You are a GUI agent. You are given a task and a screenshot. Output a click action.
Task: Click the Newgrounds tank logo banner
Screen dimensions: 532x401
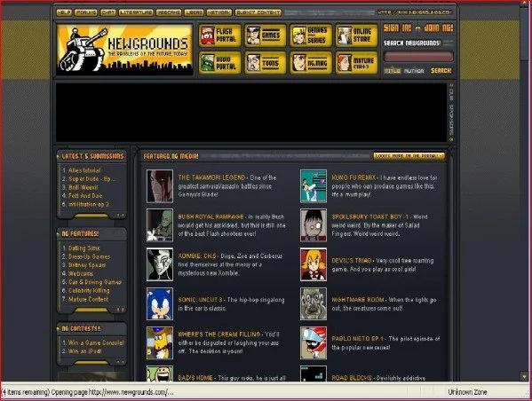click(x=124, y=49)
